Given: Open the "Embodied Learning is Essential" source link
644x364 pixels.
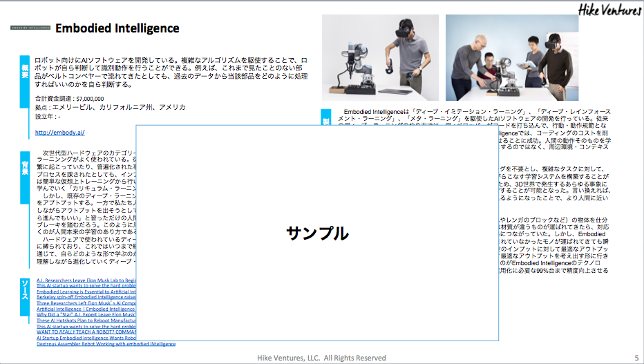Looking at the screenshot, I should (86, 291).
